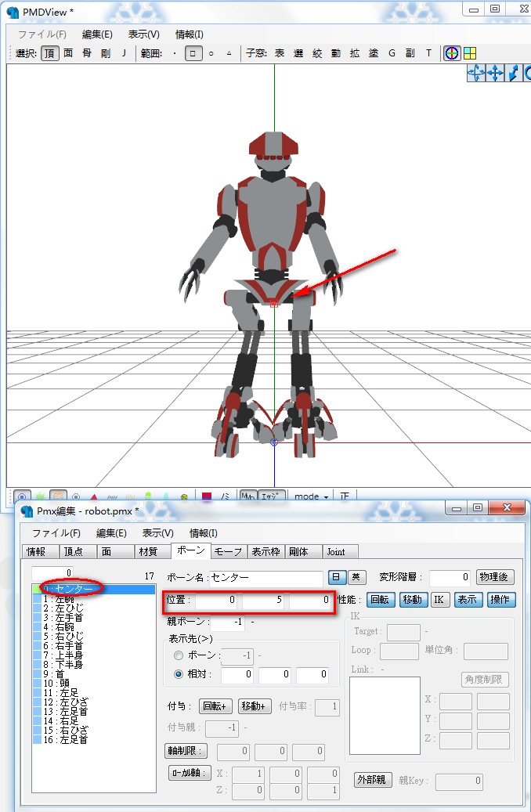The height and width of the screenshot is (812, 531).
Task: Open the 動 sub-window
Action: click(x=336, y=53)
